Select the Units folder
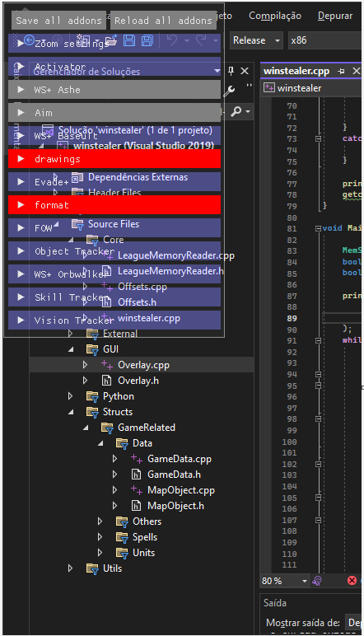The image size is (364, 636). [143, 553]
